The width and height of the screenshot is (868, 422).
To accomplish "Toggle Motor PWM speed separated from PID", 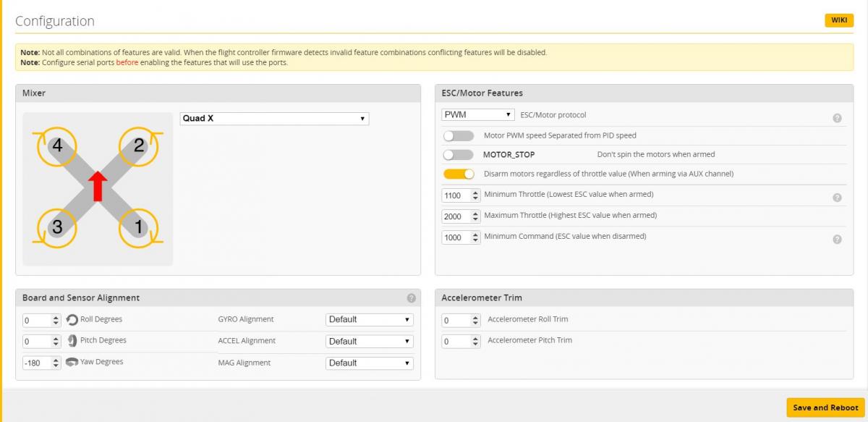I will pos(459,135).
